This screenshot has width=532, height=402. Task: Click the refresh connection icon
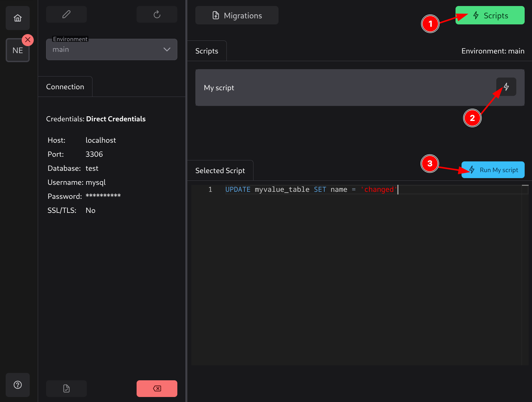pos(157,14)
